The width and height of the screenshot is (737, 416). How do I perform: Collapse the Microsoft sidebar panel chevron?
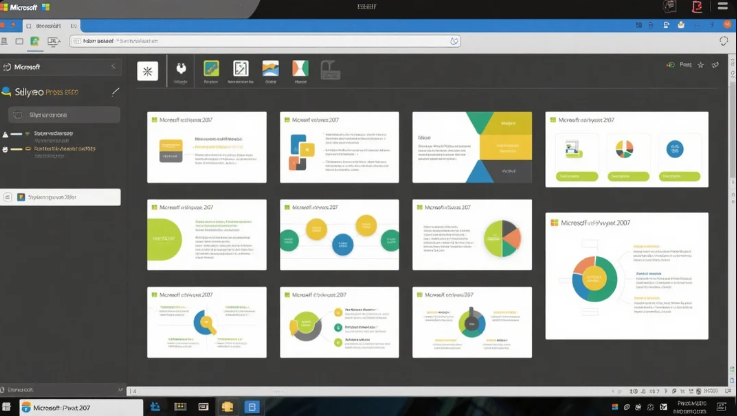click(x=113, y=67)
